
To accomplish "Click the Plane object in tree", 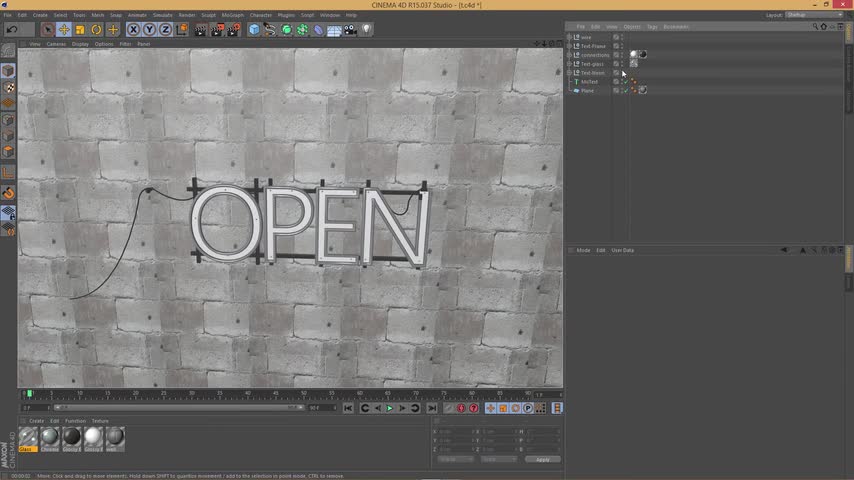I will (588, 91).
